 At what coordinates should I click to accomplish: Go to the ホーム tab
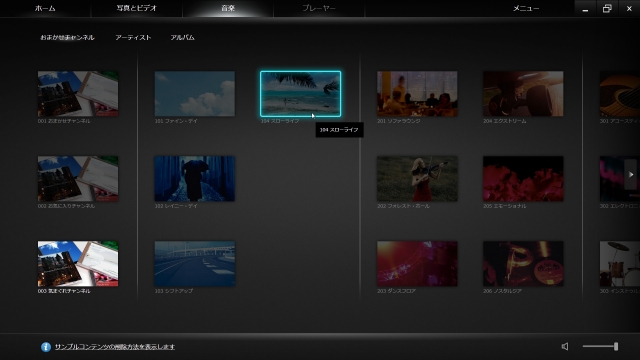coord(45,8)
